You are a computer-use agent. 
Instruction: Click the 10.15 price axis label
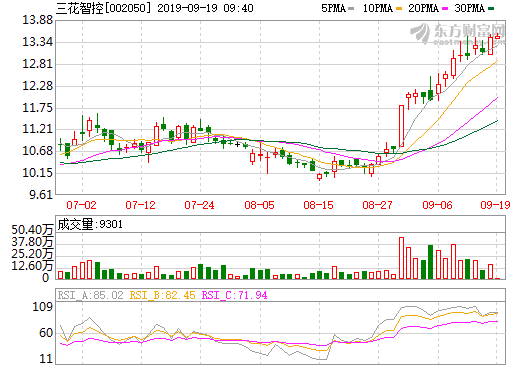point(37,173)
